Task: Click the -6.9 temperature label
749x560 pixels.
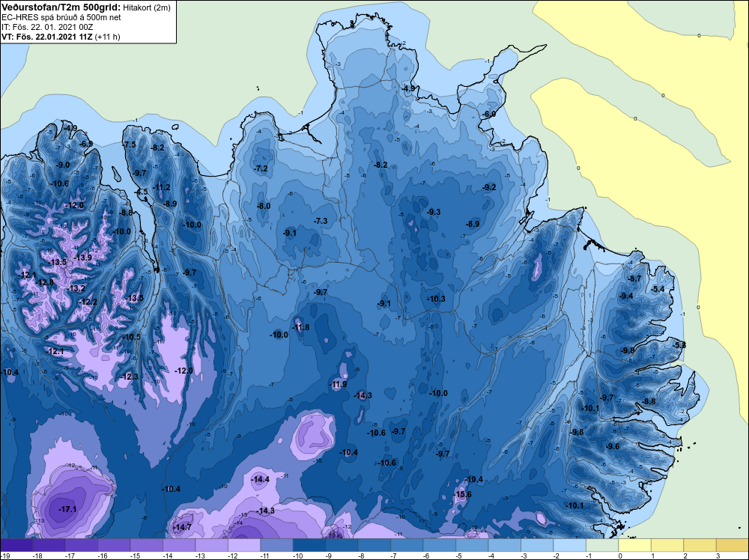Action: (x=86, y=144)
